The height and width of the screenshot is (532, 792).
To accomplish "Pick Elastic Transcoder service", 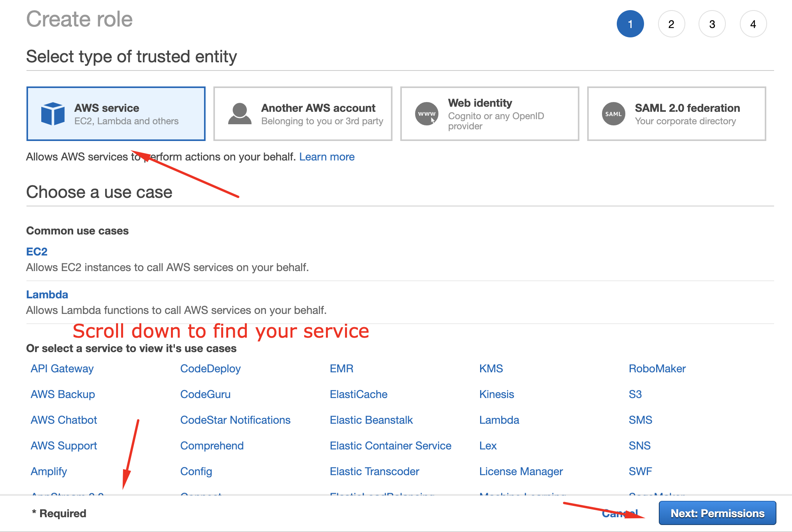I will click(375, 471).
